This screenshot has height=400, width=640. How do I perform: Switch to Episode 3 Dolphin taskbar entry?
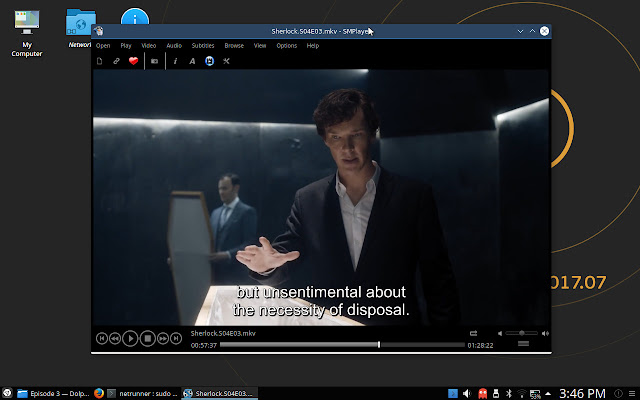(x=53, y=393)
